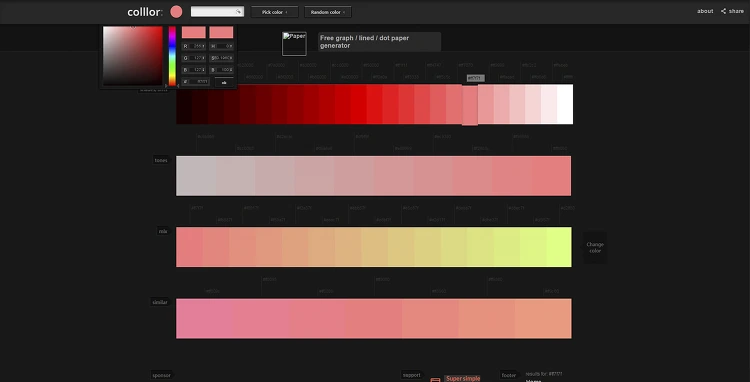Click the eyedropper icon inside the color input

click(238, 11)
